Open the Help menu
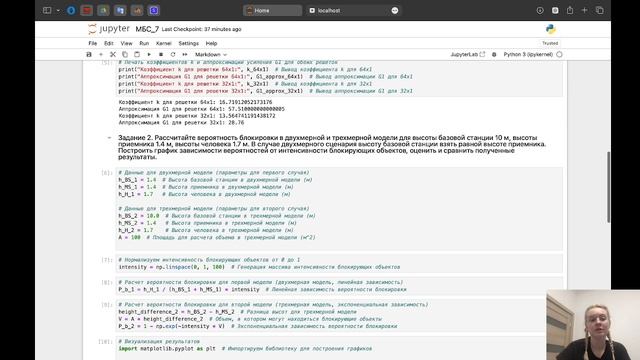Viewport: 640px width, 360px height. click(211, 43)
